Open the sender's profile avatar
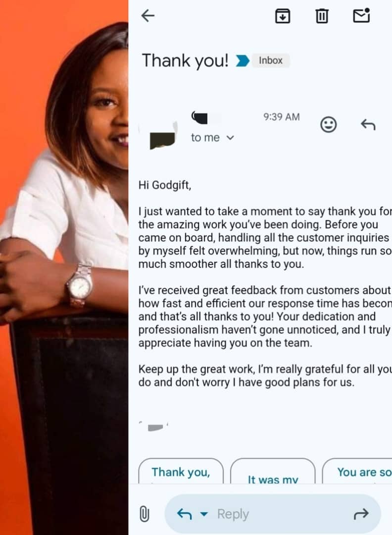The height and width of the screenshot is (535, 392). point(163,138)
